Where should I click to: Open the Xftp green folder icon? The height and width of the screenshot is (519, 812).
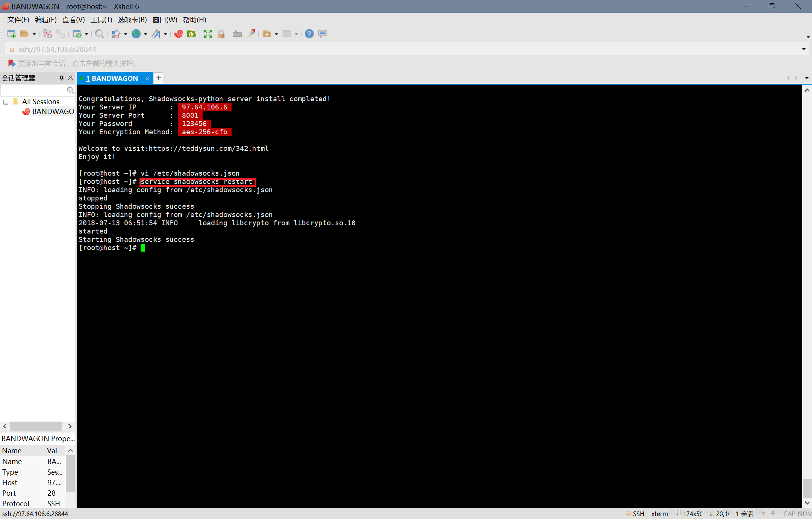(192, 34)
